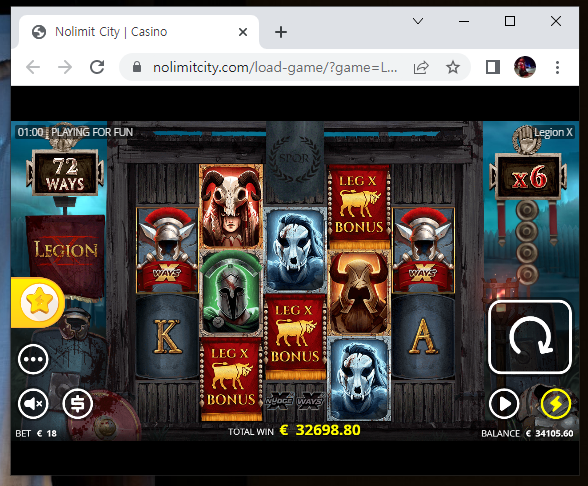Click the Legion X title label
Viewport: 588px width, 486px height.
pyautogui.click(x=553, y=132)
